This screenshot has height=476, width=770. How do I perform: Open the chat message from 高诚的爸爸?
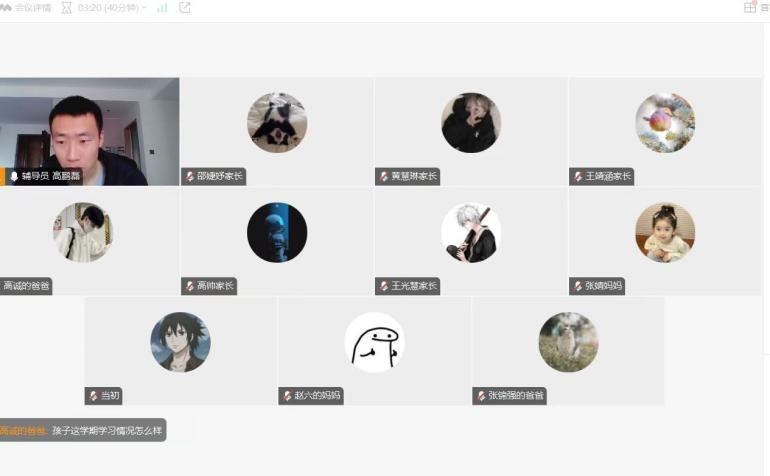(81, 430)
